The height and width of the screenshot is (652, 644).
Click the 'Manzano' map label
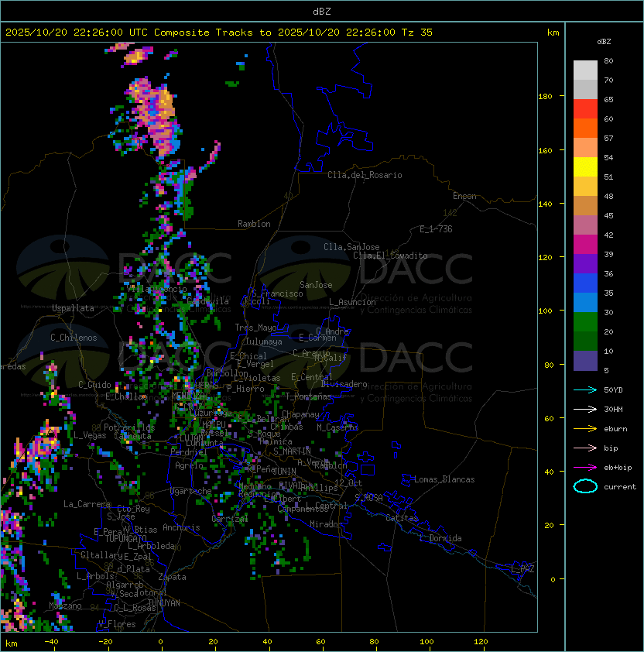(65, 606)
